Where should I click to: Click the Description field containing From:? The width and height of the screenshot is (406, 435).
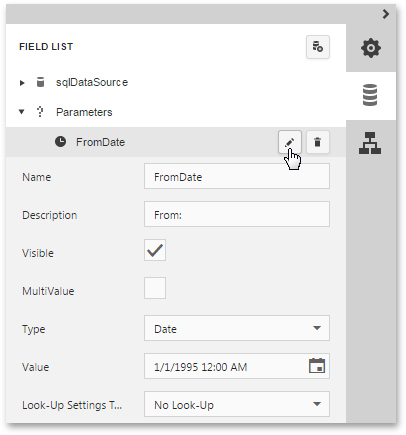tap(237, 214)
